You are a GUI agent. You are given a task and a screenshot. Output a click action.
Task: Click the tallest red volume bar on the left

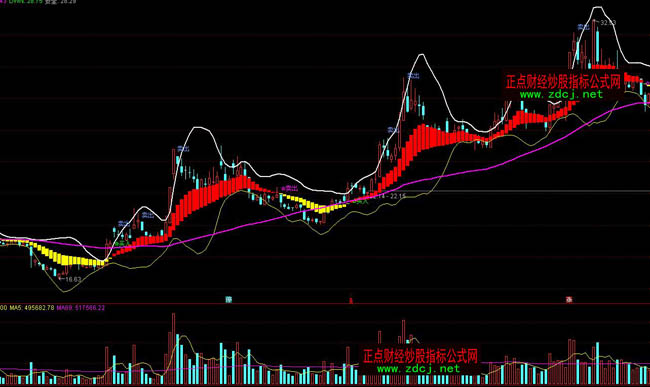click(x=173, y=348)
